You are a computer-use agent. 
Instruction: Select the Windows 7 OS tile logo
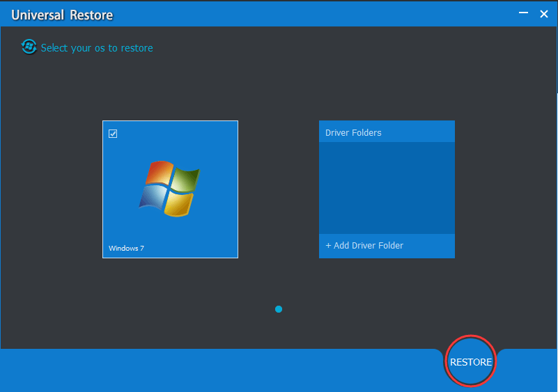[169, 188]
